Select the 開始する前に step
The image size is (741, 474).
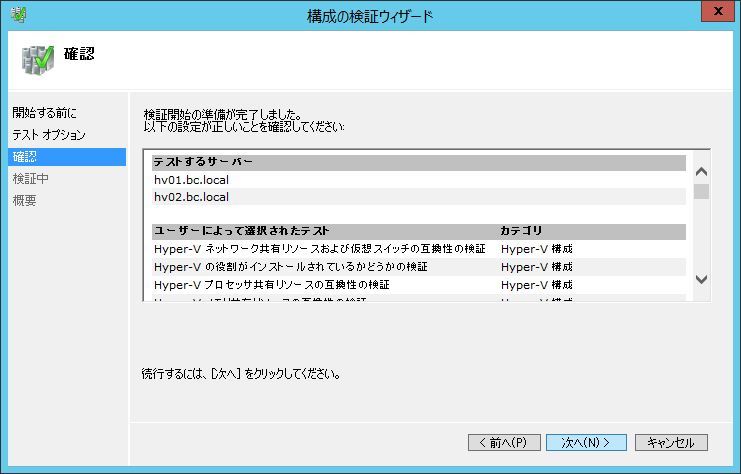point(44,112)
